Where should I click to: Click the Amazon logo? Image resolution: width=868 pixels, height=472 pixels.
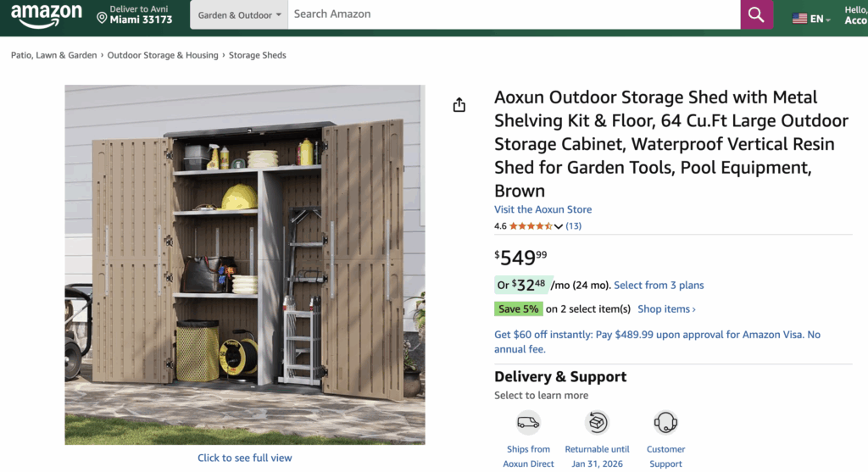click(46, 15)
